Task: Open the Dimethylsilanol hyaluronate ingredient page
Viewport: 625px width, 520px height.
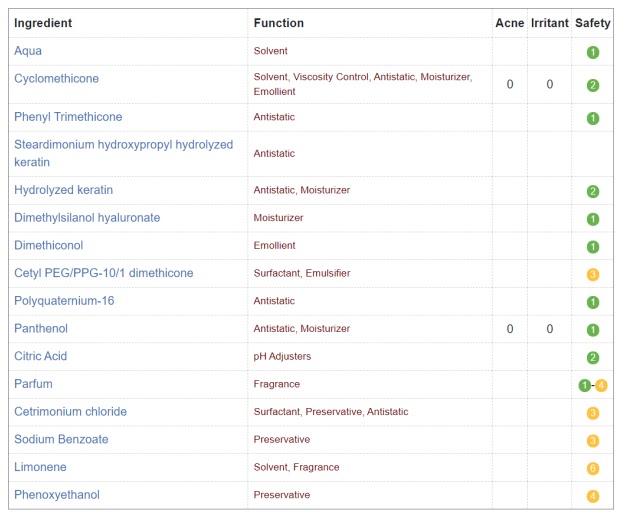Action: point(87,218)
